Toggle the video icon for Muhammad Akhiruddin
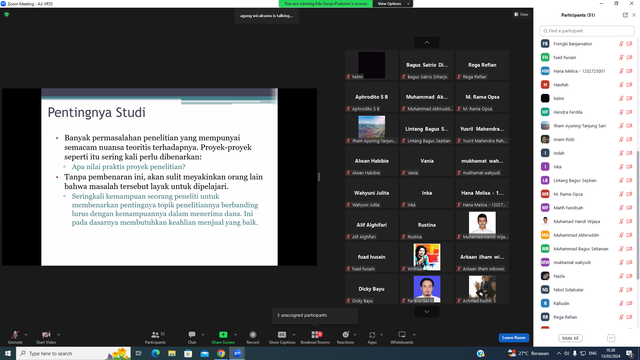640x360 pixels. [629, 235]
